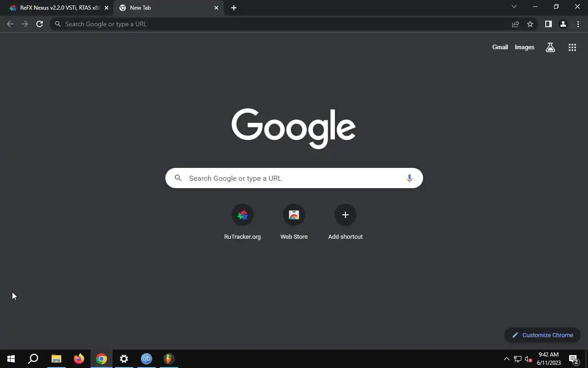Show hidden system tray icons

pyautogui.click(x=507, y=359)
